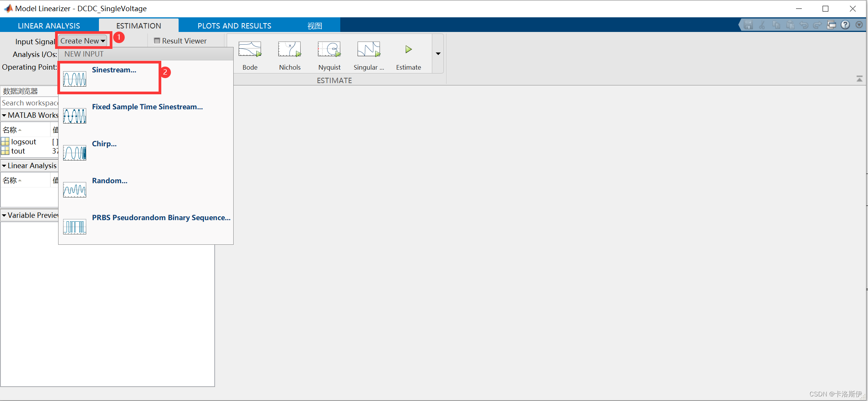This screenshot has height=401, width=868.
Task: Click the Sinestream waveform icon
Action: pos(75,79)
